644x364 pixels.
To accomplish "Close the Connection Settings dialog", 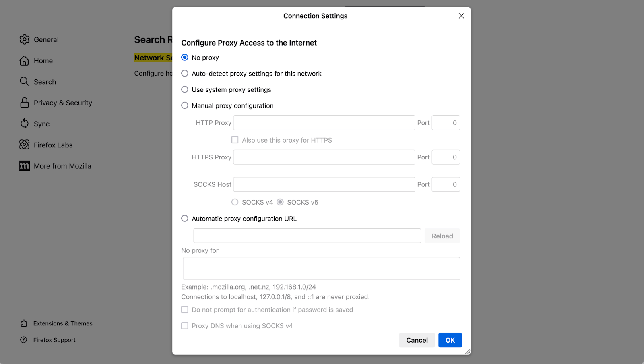I will coord(461,16).
